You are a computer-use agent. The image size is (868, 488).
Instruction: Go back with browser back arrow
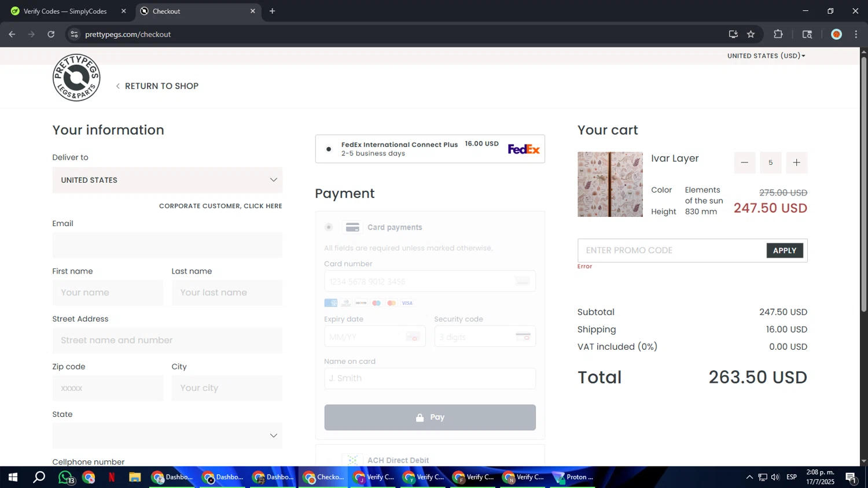click(x=12, y=34)
